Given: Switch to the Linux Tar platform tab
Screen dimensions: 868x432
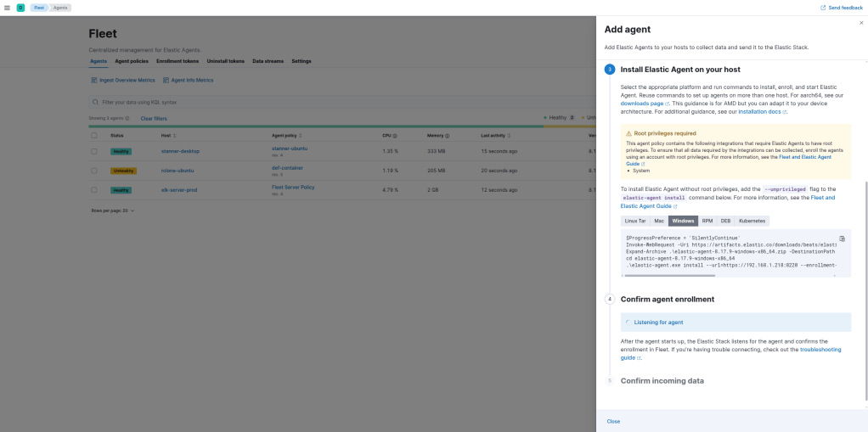Looking at the screenshot, I should (635, 221).
